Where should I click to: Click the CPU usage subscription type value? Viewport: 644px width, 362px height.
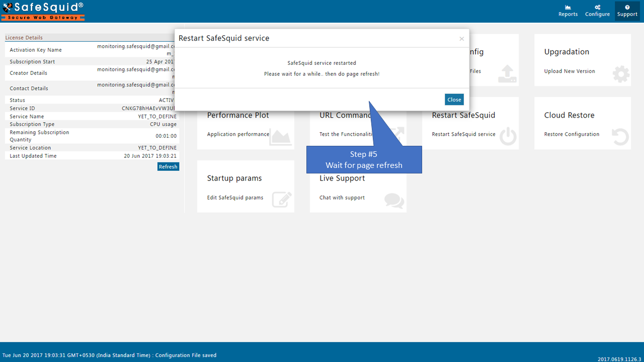[163, 124]
